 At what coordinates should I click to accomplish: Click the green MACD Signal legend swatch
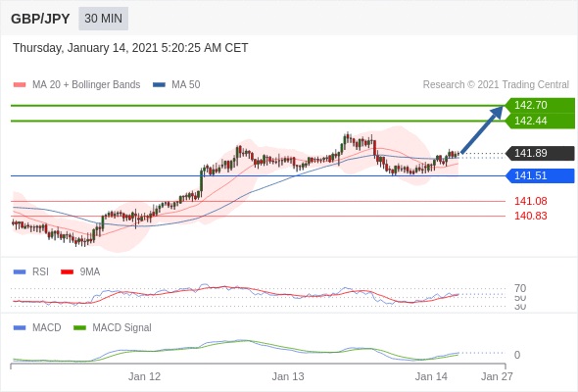point(79,328)
